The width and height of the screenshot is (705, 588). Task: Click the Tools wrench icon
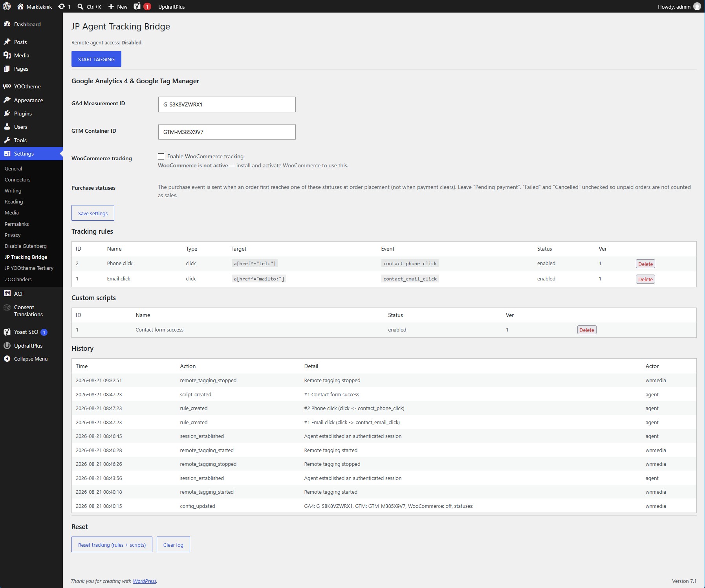click(7, 140)
